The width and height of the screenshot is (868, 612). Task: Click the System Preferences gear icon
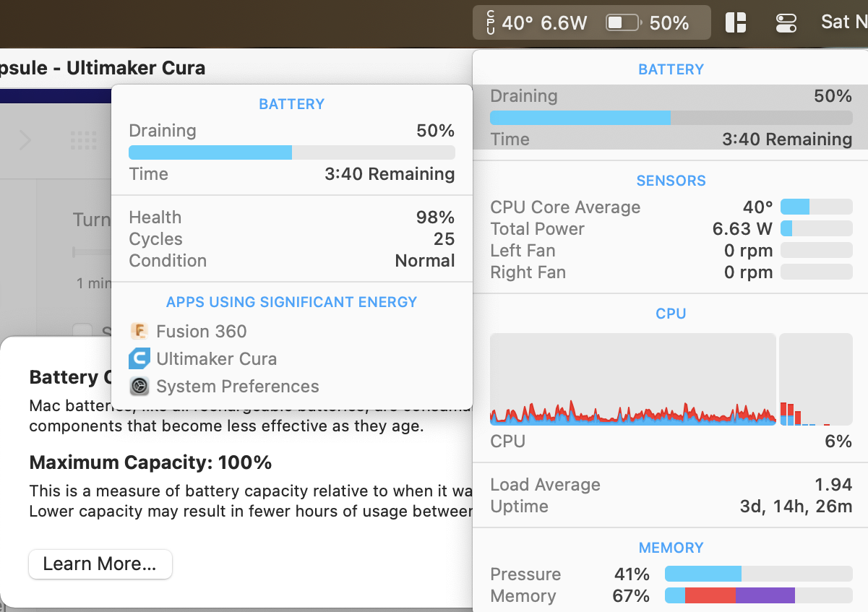[139, 387]
